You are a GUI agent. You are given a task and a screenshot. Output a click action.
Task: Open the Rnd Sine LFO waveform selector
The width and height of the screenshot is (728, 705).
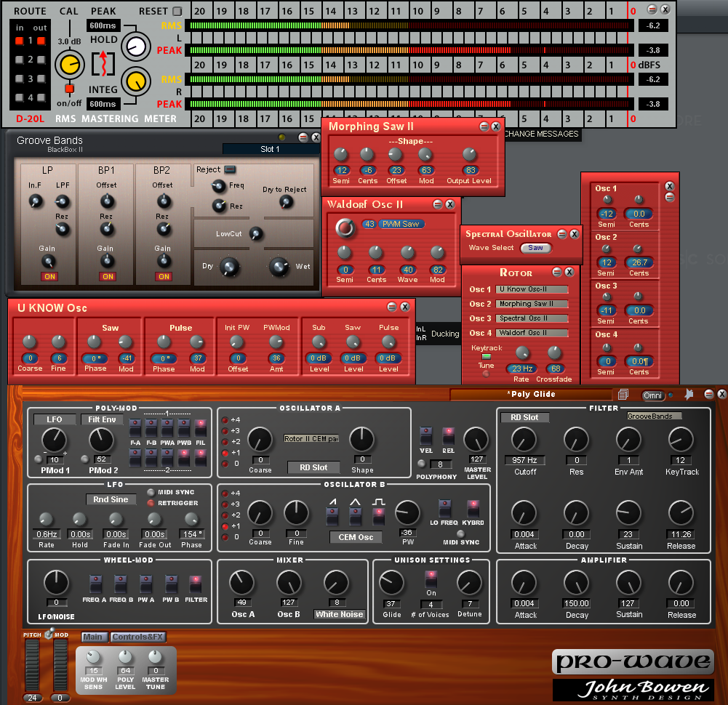click(x=111, y=499)
